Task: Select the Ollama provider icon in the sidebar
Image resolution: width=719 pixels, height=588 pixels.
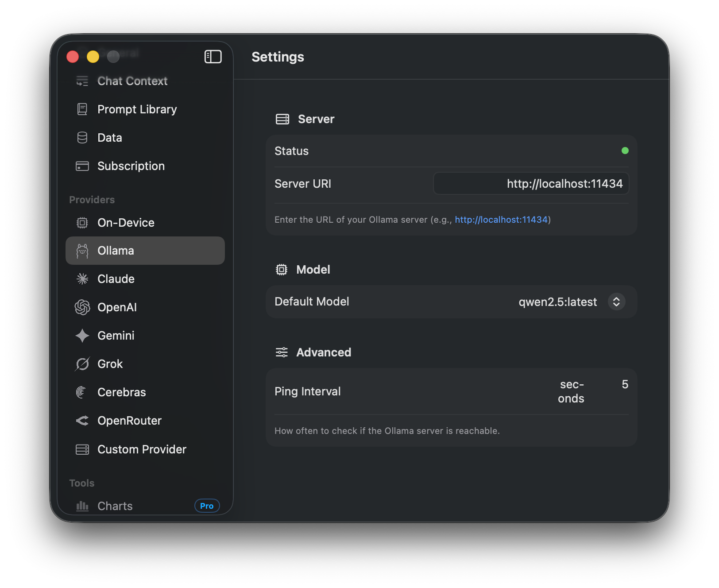Action: pyautogui.click(x=82, y=250)
